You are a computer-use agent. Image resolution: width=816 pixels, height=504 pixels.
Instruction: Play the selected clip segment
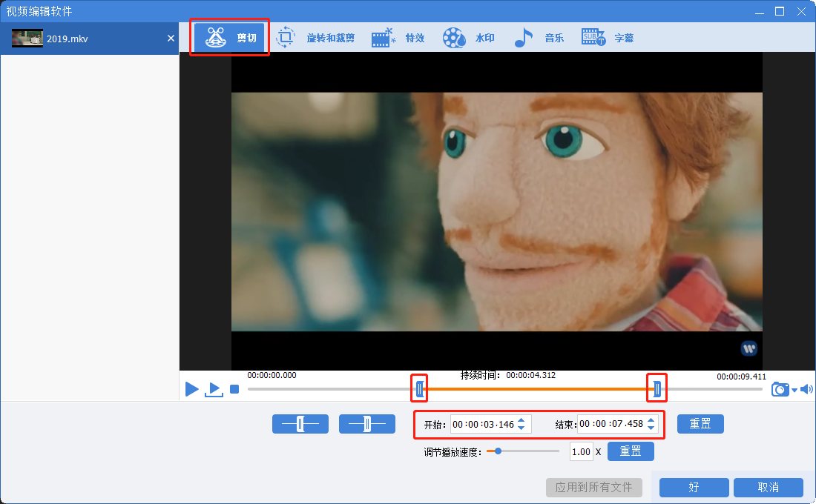tap(214, 389)
